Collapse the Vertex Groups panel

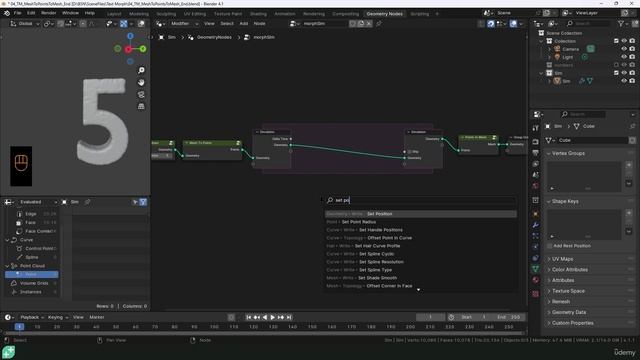tap(568, 153)
